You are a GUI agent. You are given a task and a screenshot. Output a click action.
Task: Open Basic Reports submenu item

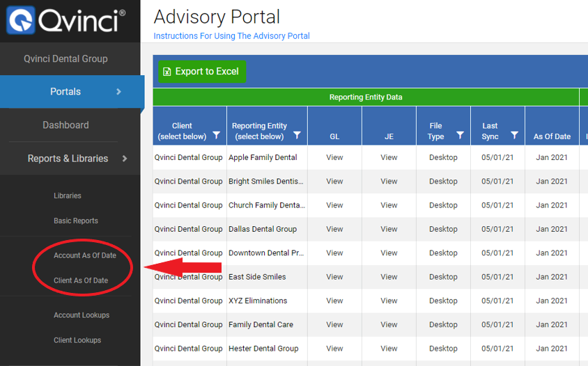click(x=76, y=221)
